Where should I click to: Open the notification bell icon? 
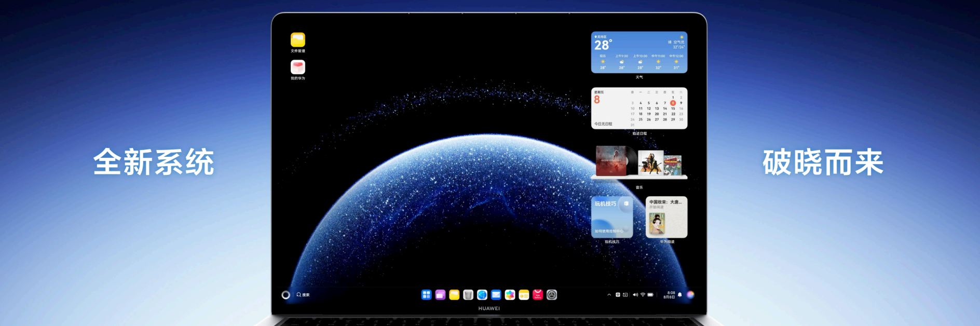(x=680, y=295)
